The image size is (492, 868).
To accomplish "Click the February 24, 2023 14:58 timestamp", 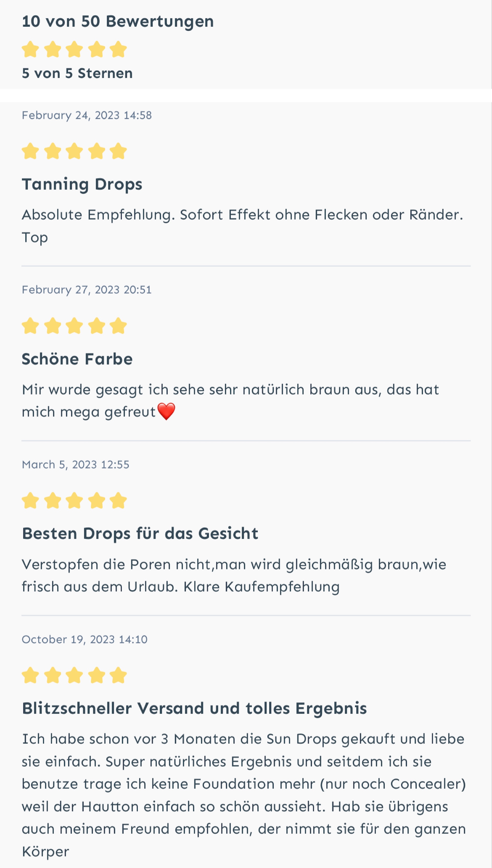I will (x=87, y=116).
